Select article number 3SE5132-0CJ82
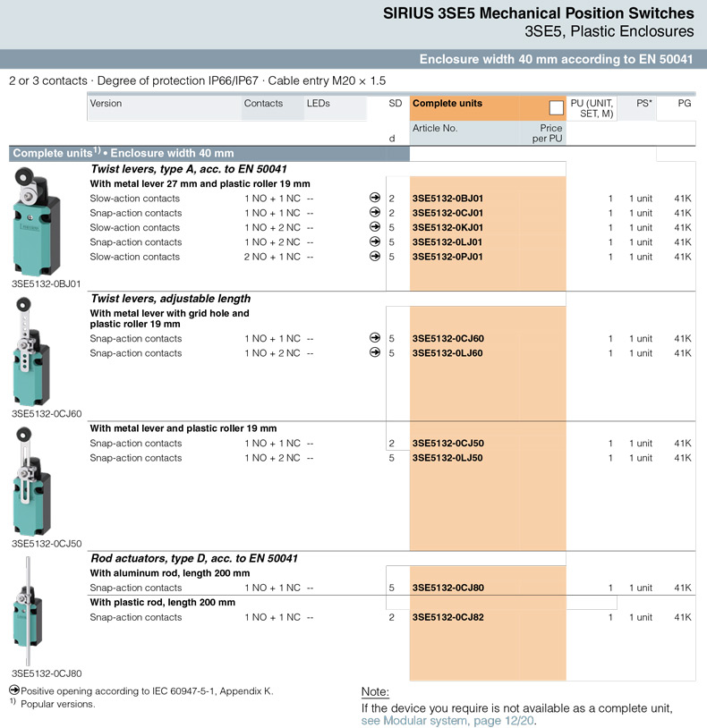This screenshot has width=707, height=728. coord(447,617)
